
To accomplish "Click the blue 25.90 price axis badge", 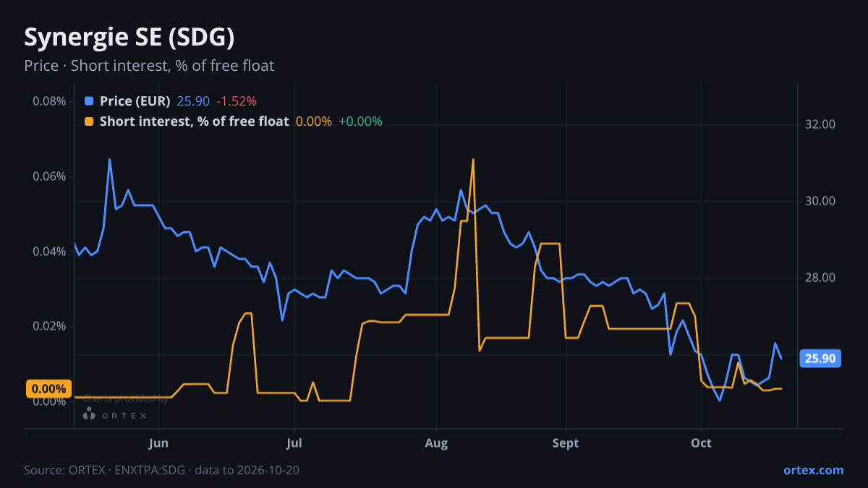I will (x=820, y=359).
